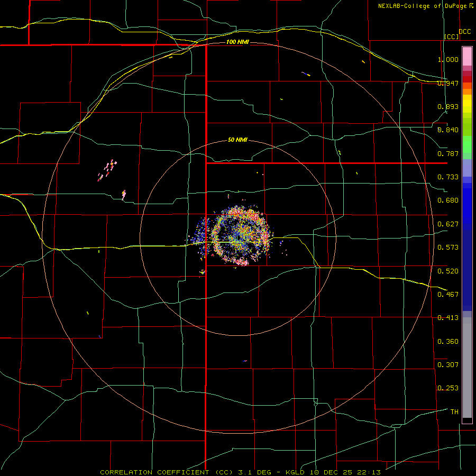476x476 pixels.
Task: Click the 0.360 scale value
Action: (x=448, y=342)
